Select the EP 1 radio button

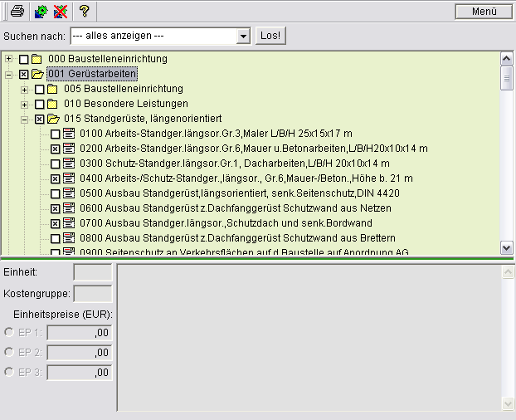tap(9, 332)
